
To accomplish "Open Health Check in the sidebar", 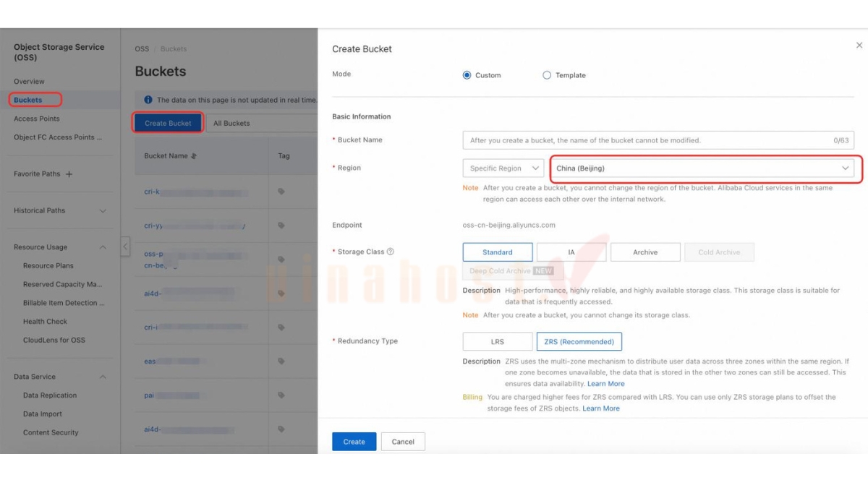I will pos(45,322).
